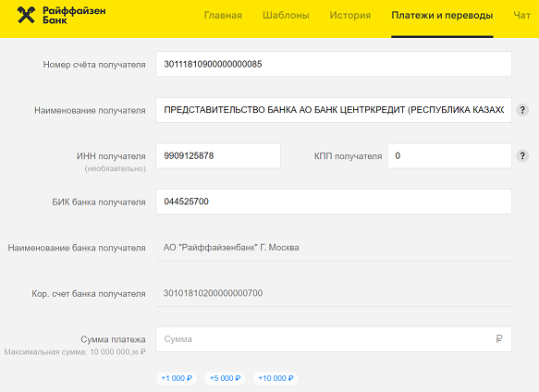Click the Номер счёта получателя label
This screenshot has height=392, width=539.
94,65
